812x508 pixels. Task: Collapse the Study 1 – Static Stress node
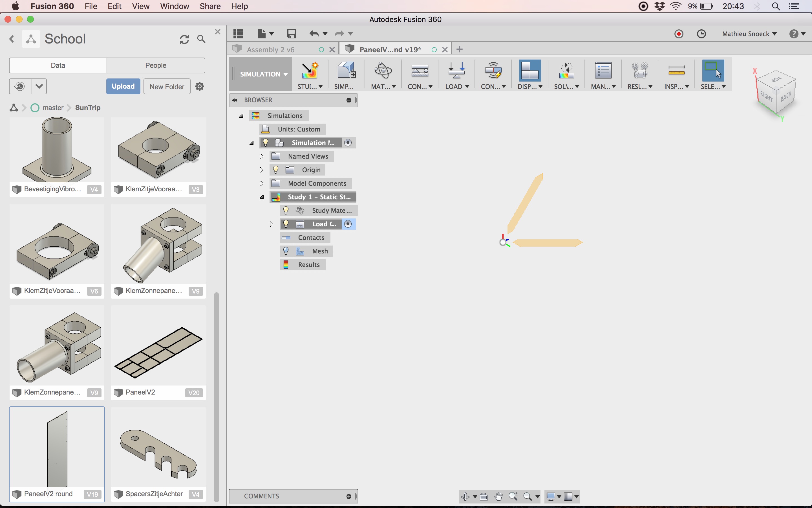[x=261, y=197]
